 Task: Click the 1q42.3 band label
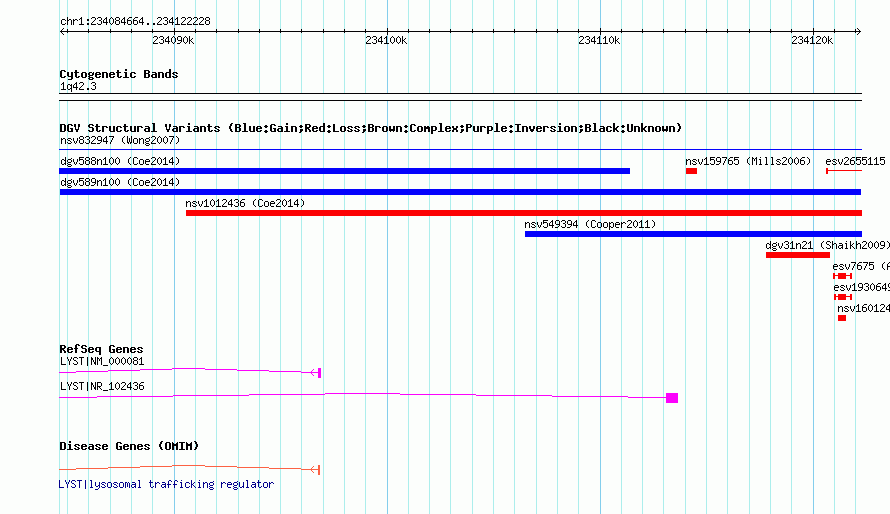[x=78, y=86]
